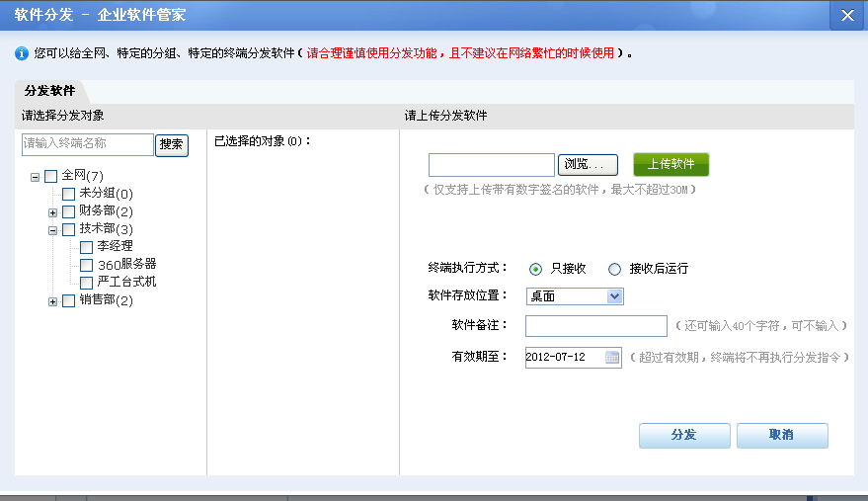The height and width of the screenshot is (501, 868).
Task: Close the 软件分发 dialog window
Action: (x=847, y=15)
